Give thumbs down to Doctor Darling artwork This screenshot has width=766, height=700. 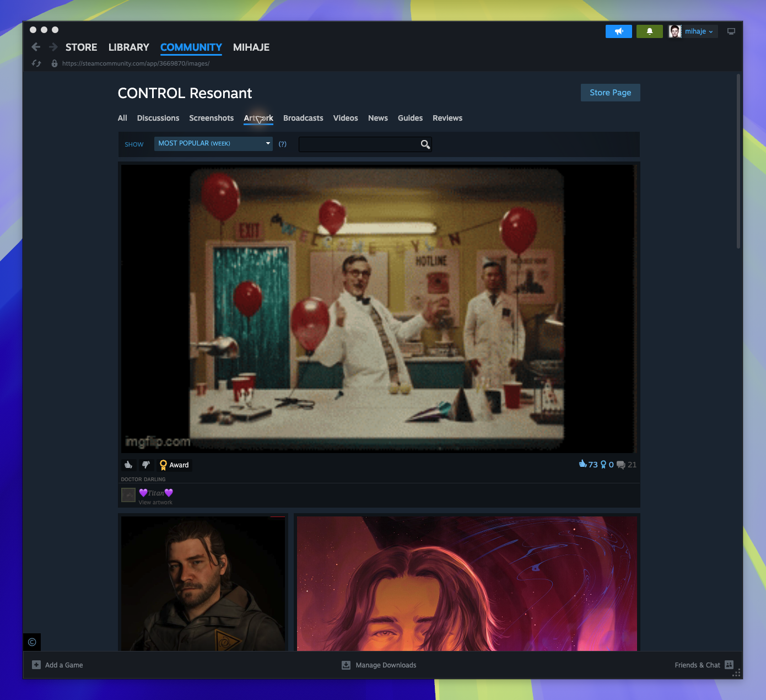tap(145, 465)
